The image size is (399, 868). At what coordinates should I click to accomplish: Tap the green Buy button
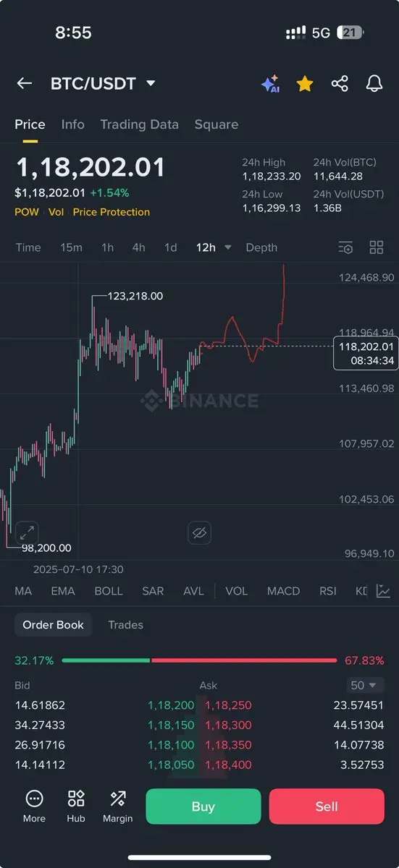(x=203, y=807)
